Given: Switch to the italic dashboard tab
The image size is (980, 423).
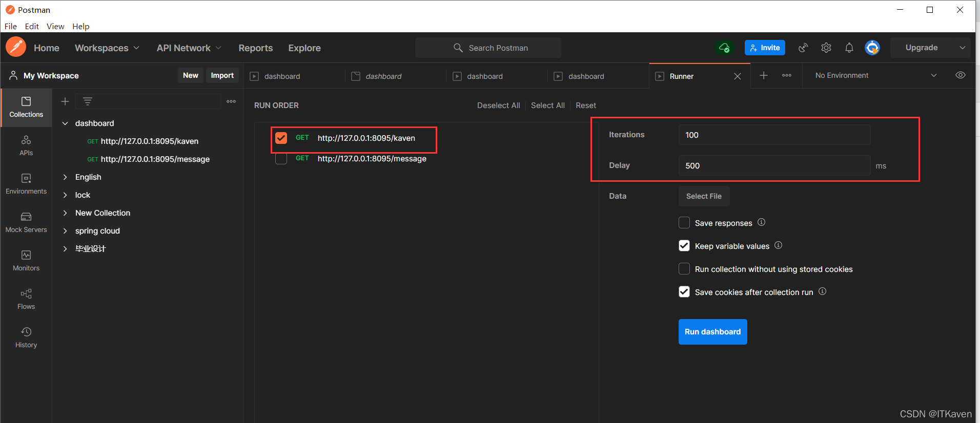Looking at the screenshot, I should (x=395, y=76).
